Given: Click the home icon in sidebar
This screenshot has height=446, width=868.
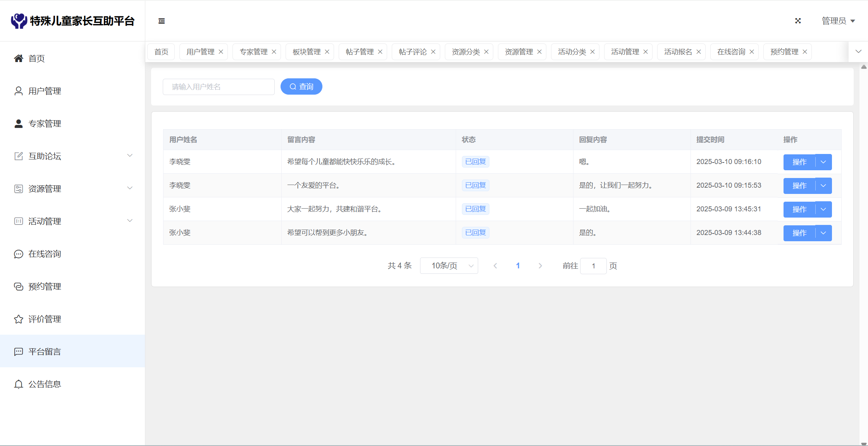Looking at the screenshot, I should (x=19, y=59).
